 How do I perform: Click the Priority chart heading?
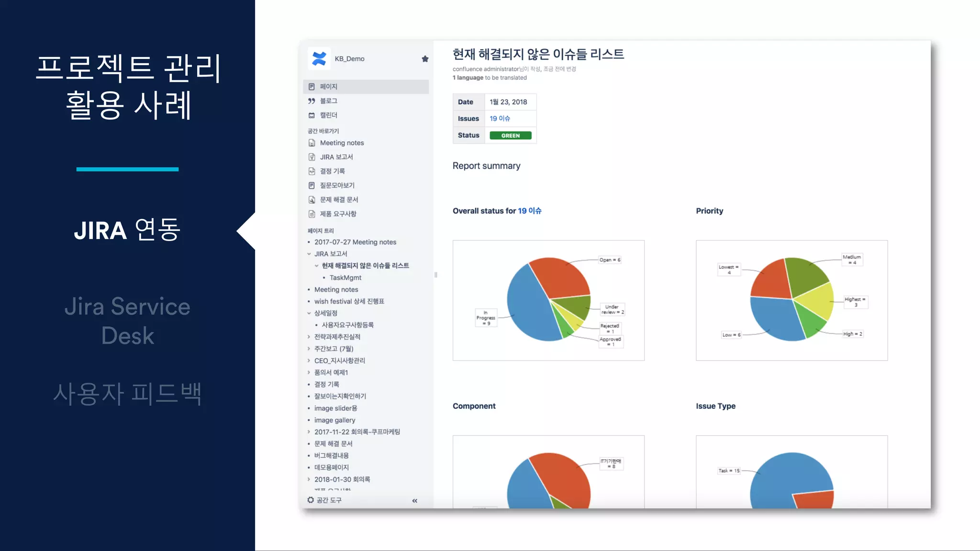click(x=710, y=211)
